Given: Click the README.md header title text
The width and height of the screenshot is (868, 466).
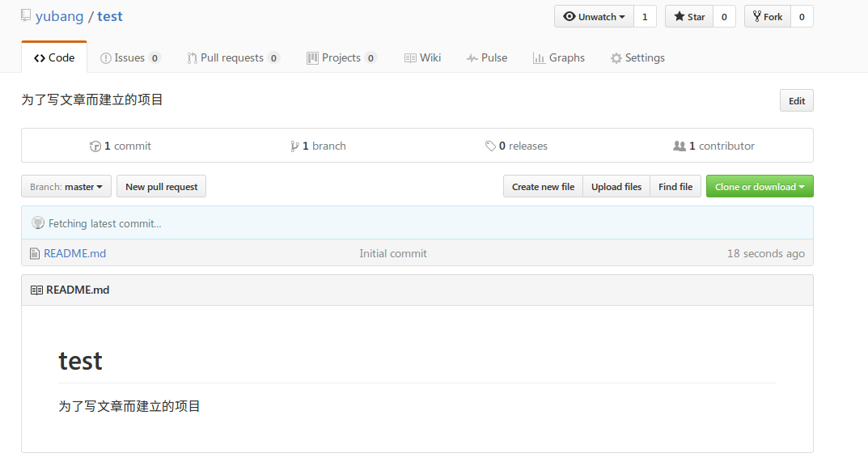Looking at the screenshot, I should 78,290.
